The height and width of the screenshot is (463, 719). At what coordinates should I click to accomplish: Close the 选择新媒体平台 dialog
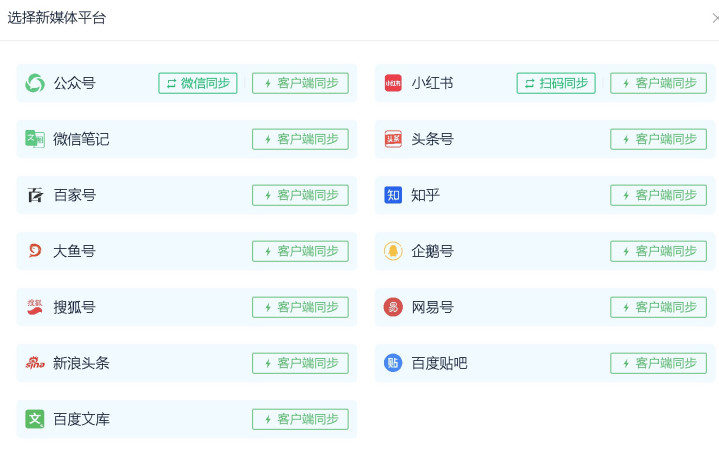[715, 18]
